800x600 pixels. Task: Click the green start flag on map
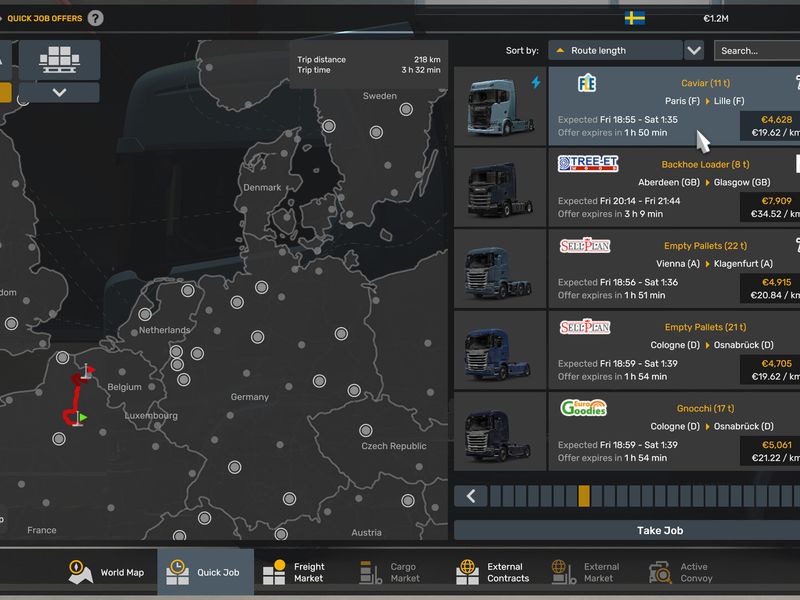click(81, 418)
